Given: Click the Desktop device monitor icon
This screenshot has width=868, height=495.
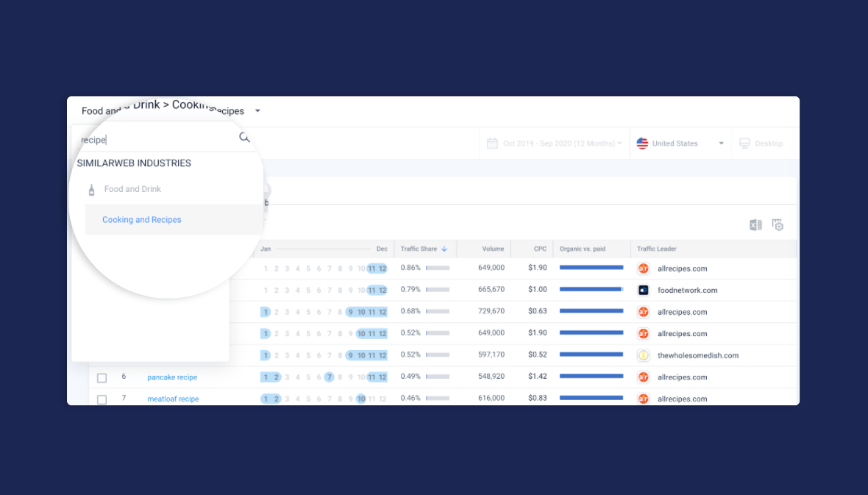Looking at the screenshot, I should pos(744,143).
